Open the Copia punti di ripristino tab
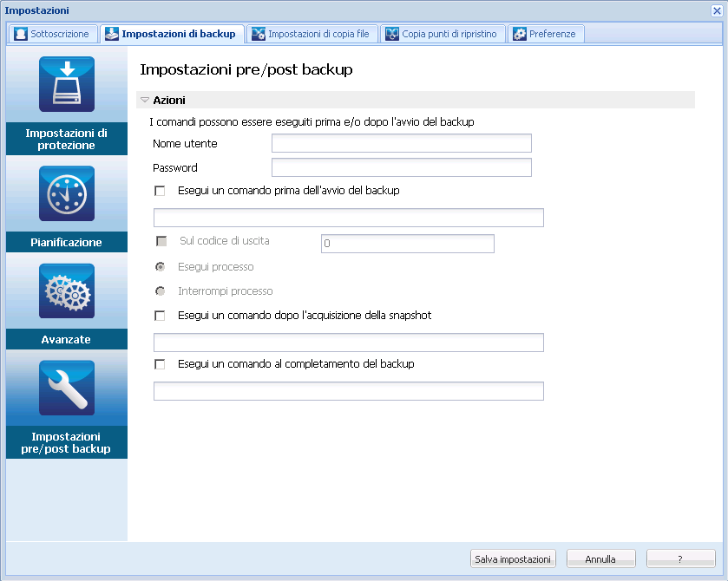This screenshot has height=581, width=728. pos(443,34)
